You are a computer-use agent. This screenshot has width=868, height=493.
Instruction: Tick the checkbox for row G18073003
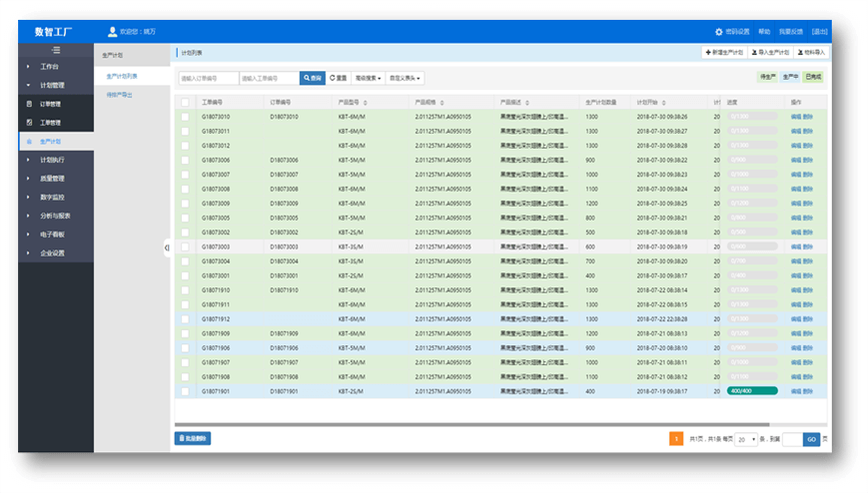point(185,246)
